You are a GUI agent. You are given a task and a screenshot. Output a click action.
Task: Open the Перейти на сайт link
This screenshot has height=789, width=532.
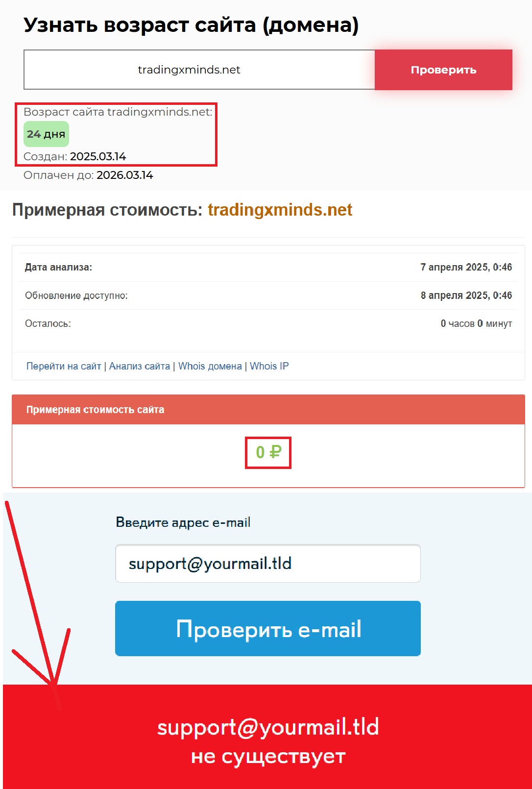64,366
